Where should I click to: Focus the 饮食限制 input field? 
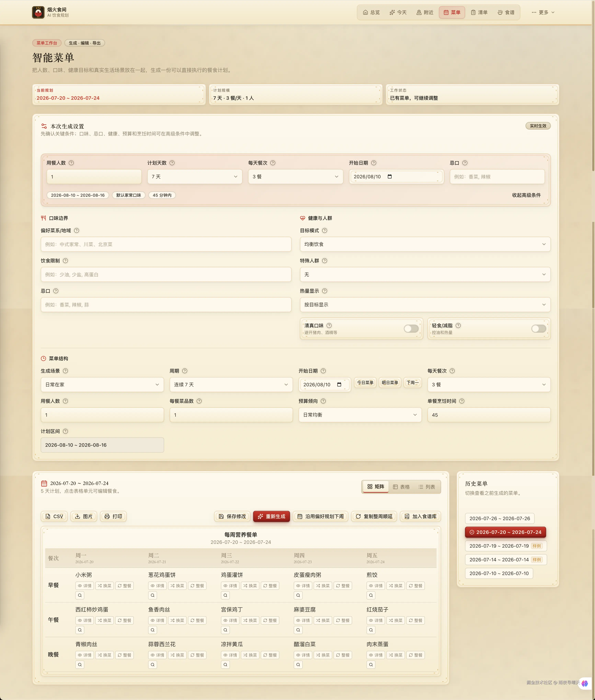click(166, 274)
